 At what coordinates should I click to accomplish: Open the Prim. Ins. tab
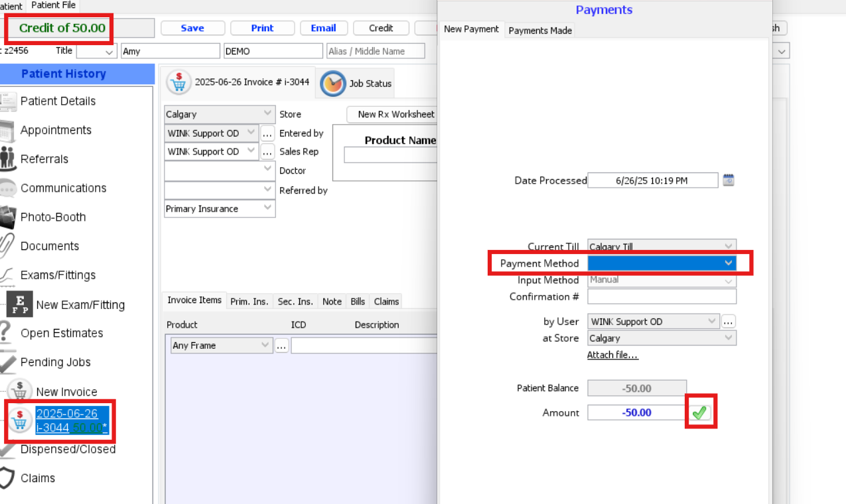249,302
